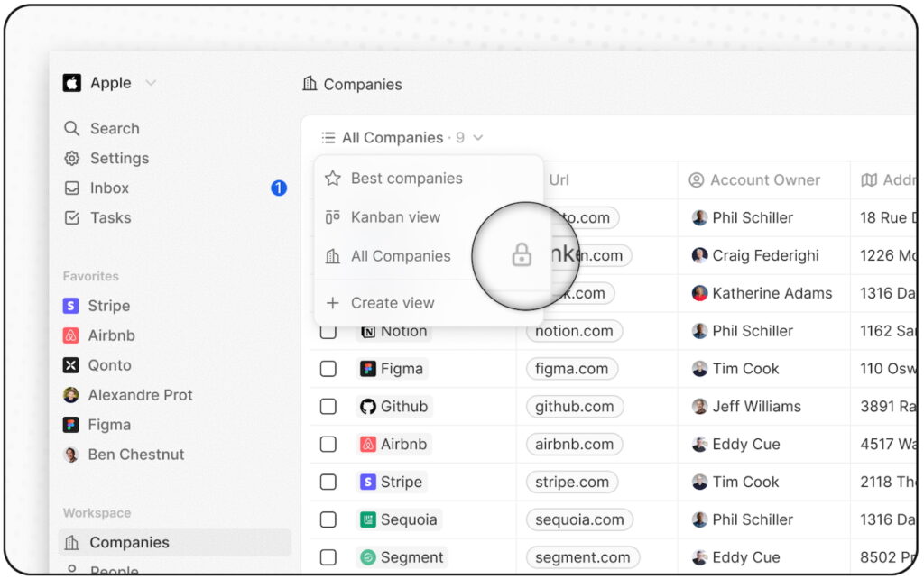Image resolution: width=924 pixels, height=579 pixels.
Task: Check the Notion row checkbox
Action: click(328, 332)
